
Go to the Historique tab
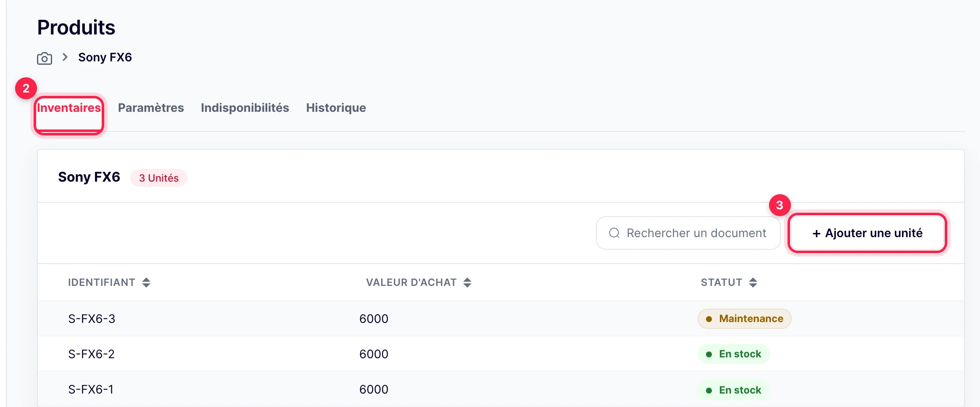click(x=336, y=108)
